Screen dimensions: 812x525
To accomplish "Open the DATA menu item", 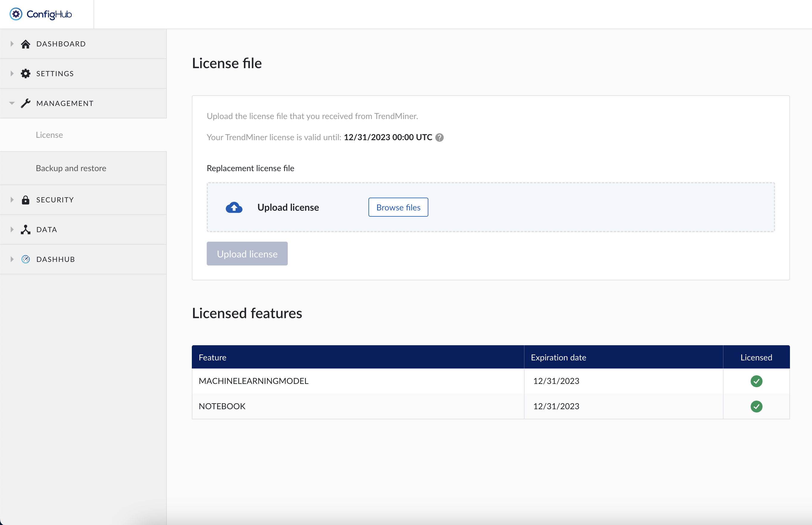I will (83, 229).
